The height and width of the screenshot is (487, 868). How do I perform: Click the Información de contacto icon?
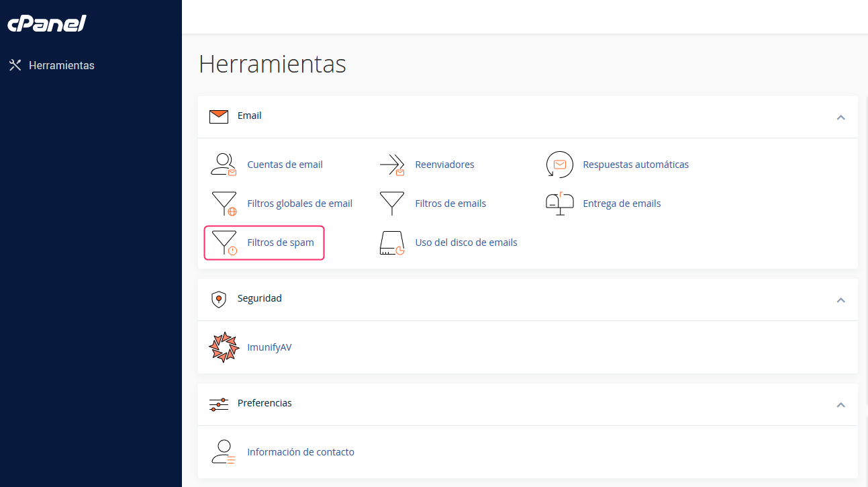(x=224, y=452)
